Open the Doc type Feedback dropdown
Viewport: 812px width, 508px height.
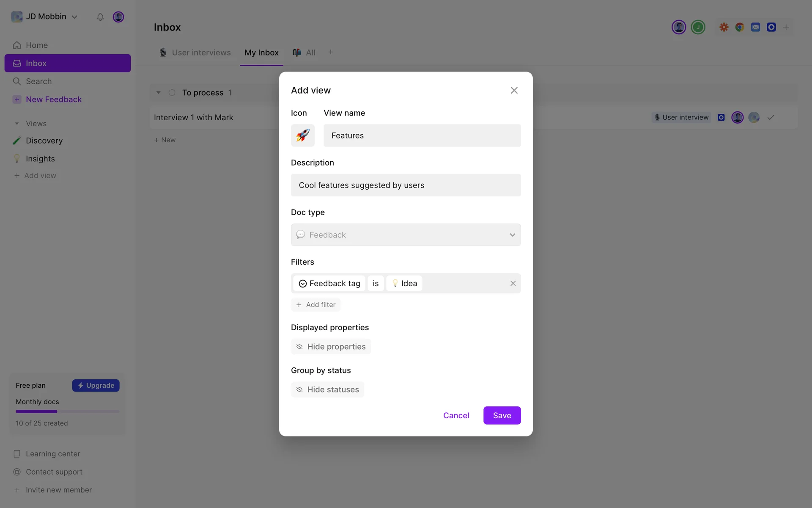click(x=406, y=235)
